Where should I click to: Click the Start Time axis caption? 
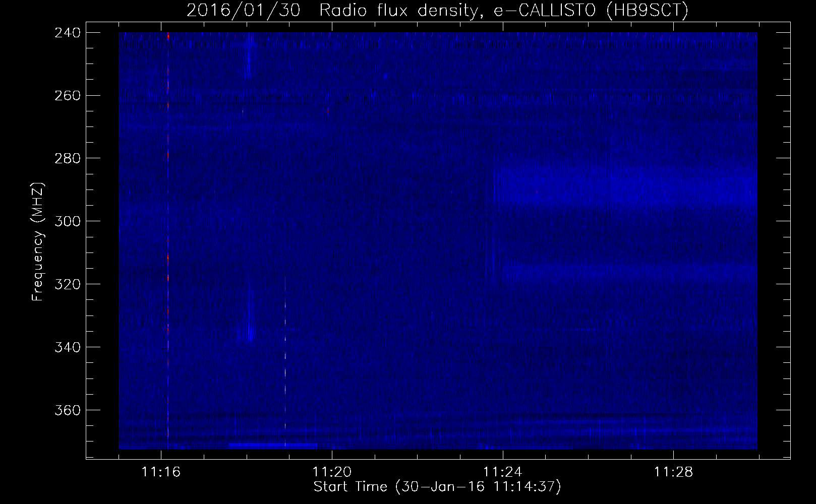tap(437, 487)
